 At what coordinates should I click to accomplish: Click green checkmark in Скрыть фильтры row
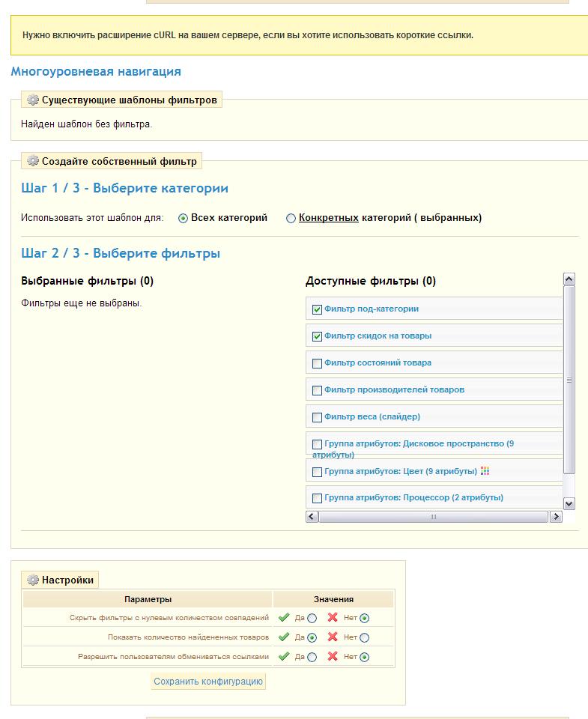[284, 618]
